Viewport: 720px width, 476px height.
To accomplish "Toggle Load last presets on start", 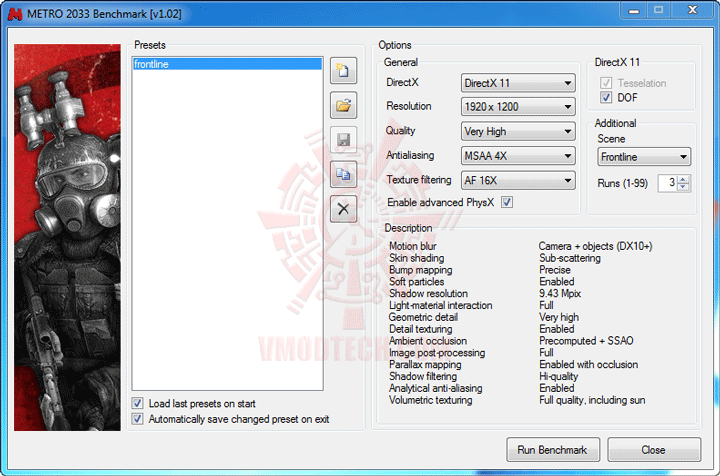I will (x=137, y=403).
